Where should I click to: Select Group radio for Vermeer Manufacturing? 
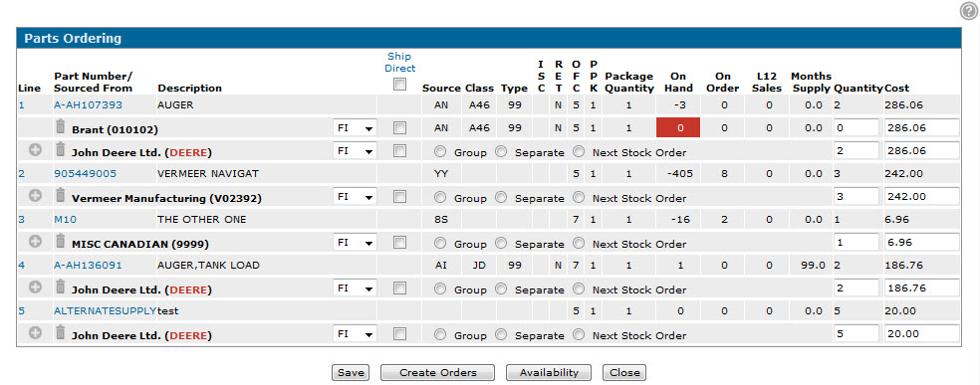(x=440, y=198)
